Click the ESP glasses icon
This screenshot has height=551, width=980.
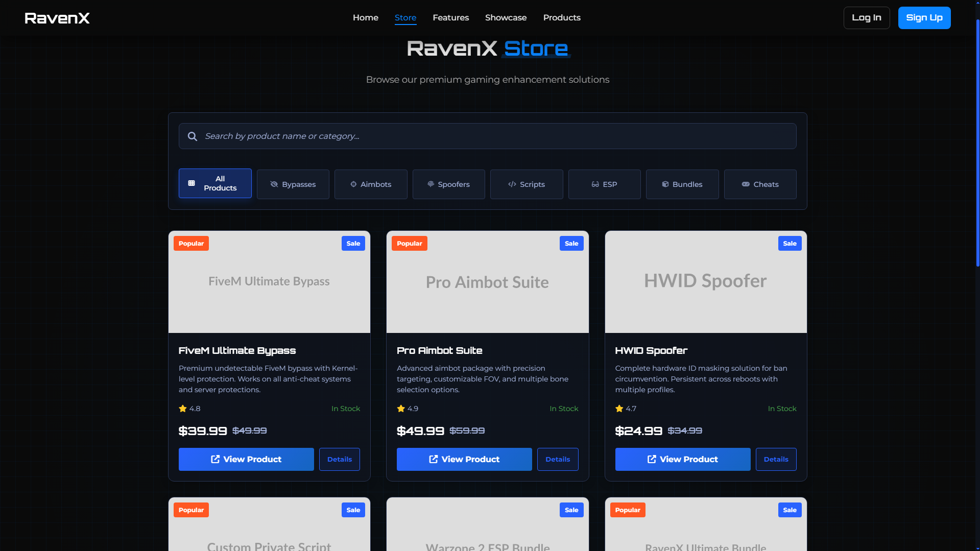(595, 184)
